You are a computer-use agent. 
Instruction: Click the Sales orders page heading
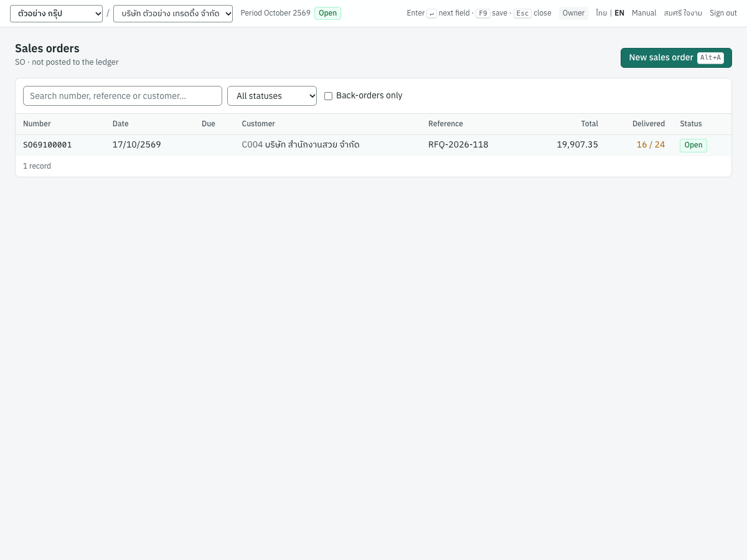(47, 49)
